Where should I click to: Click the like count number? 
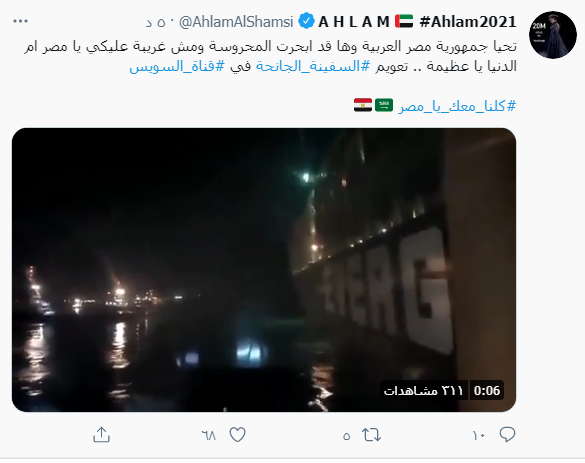209,435
